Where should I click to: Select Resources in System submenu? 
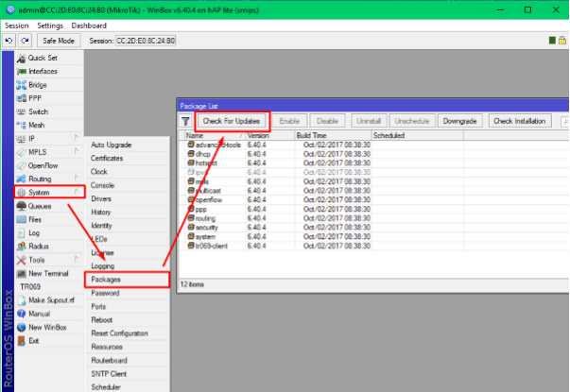coord(128,347)
